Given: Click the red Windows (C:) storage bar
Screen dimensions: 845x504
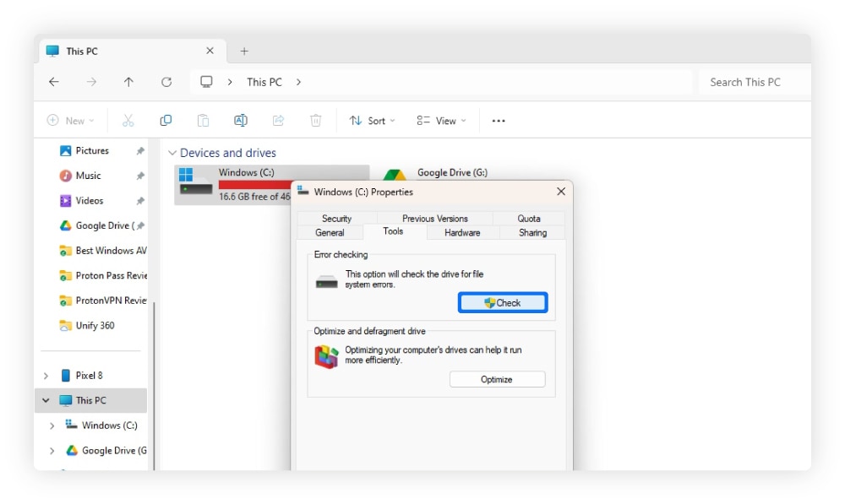Looking at the screenshot, I should [254, 185].
